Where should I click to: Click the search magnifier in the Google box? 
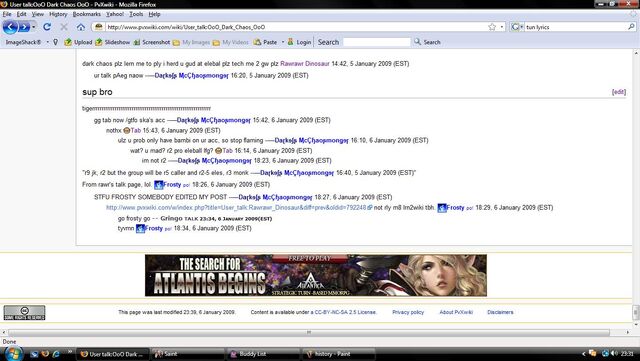click(631, 27)
